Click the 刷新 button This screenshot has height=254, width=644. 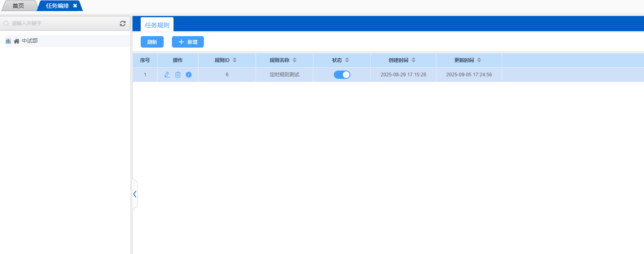click(152, 42)
